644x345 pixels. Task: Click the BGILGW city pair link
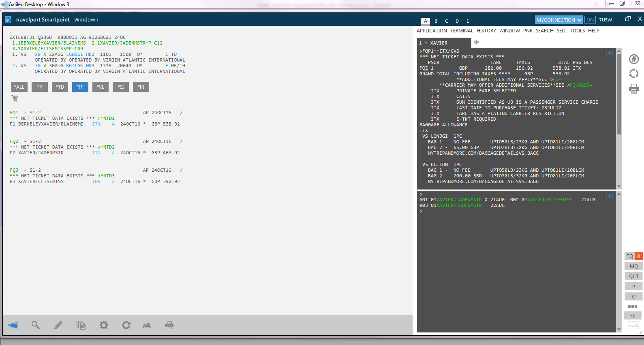coord(75,66)
